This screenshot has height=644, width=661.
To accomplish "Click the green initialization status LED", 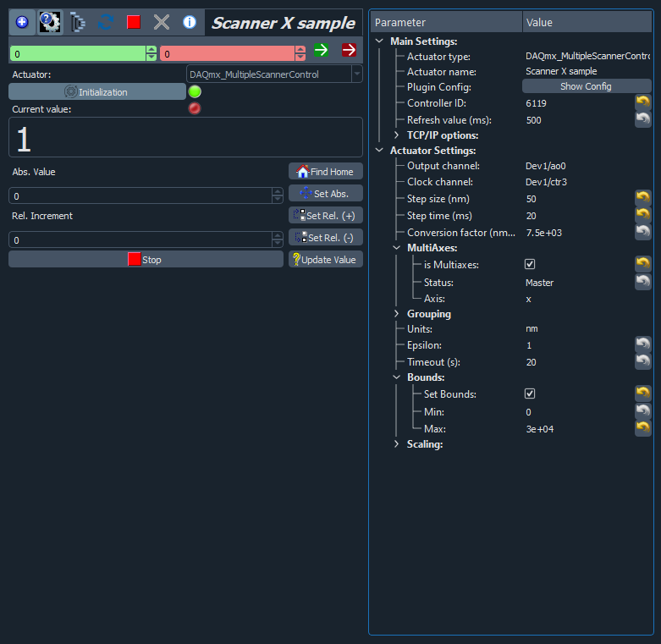I will pyautogui.click(x=195, y=91).
